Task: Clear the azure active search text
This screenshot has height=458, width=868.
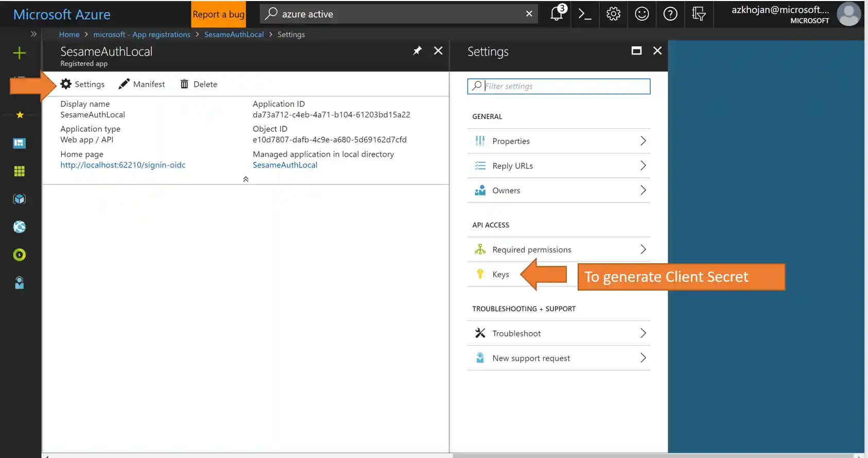Action: [529, 14]
